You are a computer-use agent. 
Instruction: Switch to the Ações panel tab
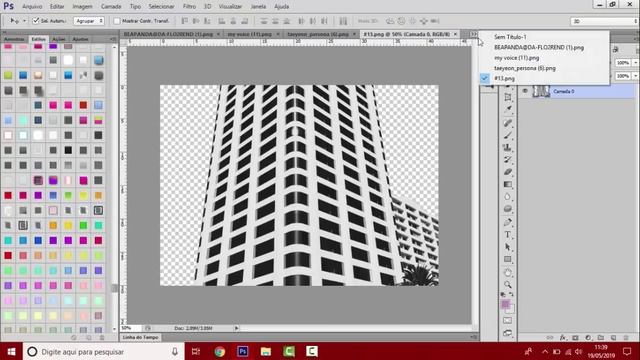(x=59, y=39)
